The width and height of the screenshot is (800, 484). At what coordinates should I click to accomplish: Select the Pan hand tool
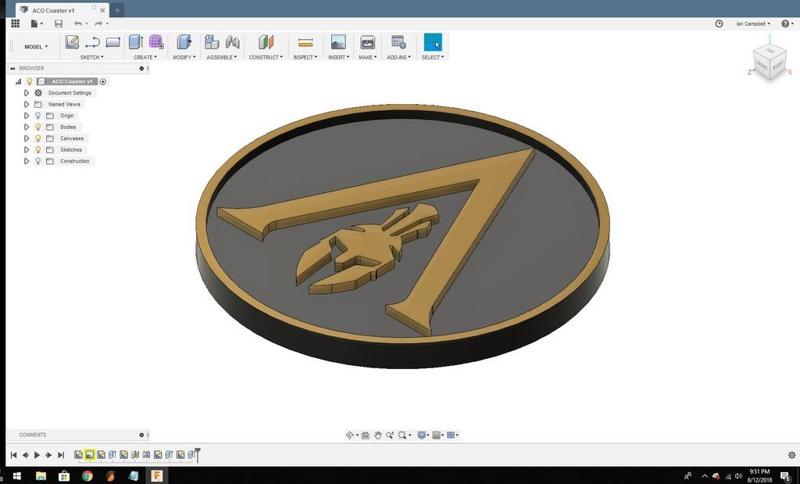pos(378,435)
